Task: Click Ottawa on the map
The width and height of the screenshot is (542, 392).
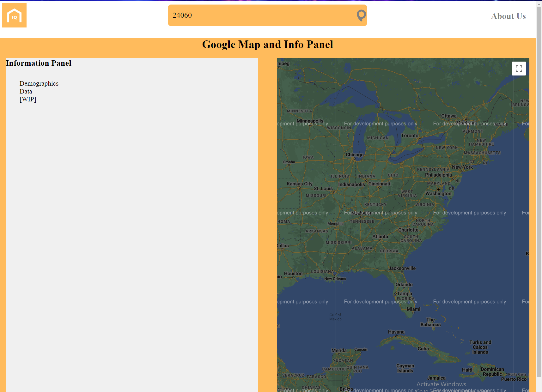Action: point(449,116)
